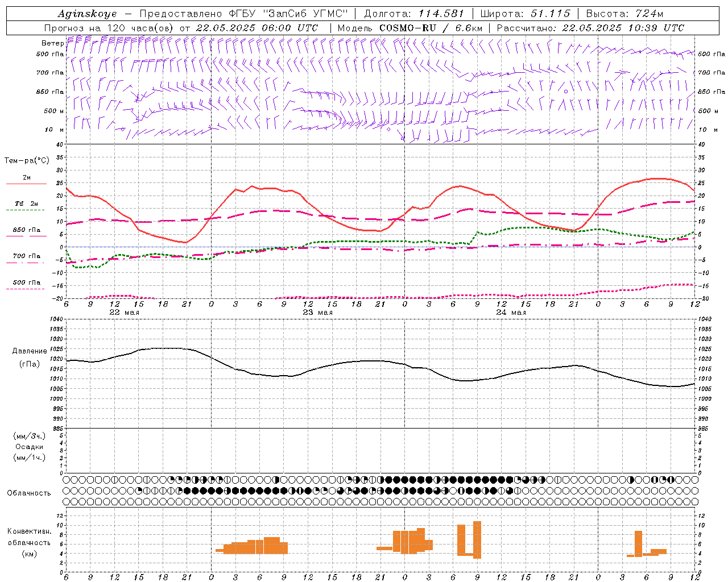Click the 'Рассчитано: 22.05.2025 10:39 UTC' text

coord(590,28)
